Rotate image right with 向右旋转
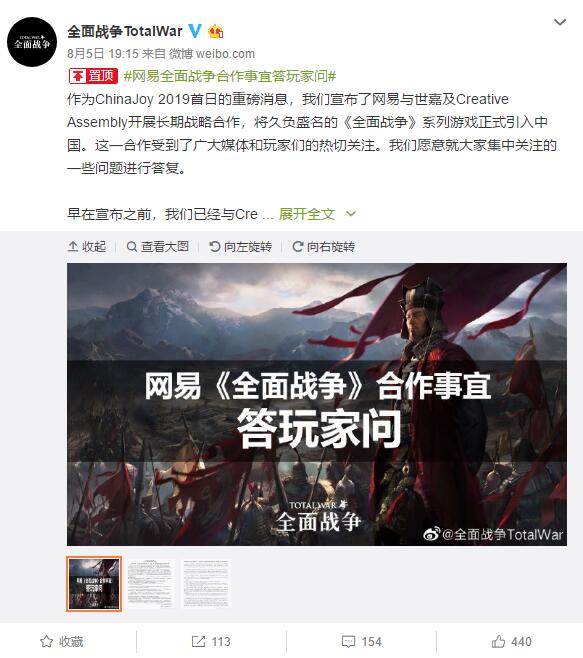 click(x=323, y=246)
